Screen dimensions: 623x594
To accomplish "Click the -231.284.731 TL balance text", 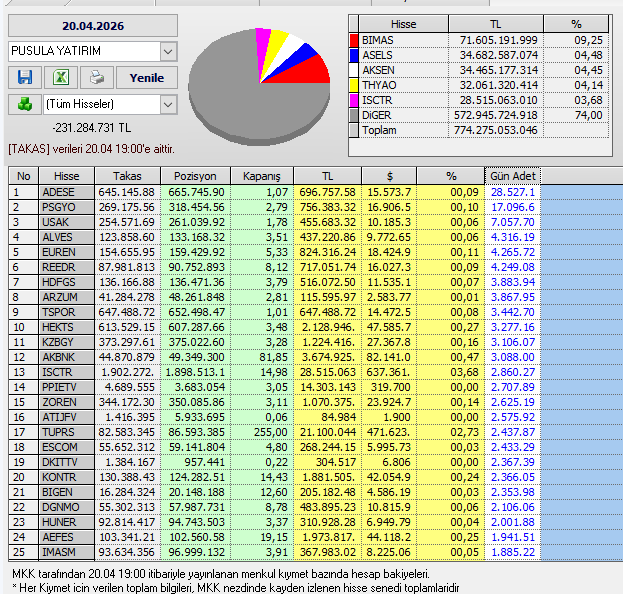I will [x=91, y=128].
